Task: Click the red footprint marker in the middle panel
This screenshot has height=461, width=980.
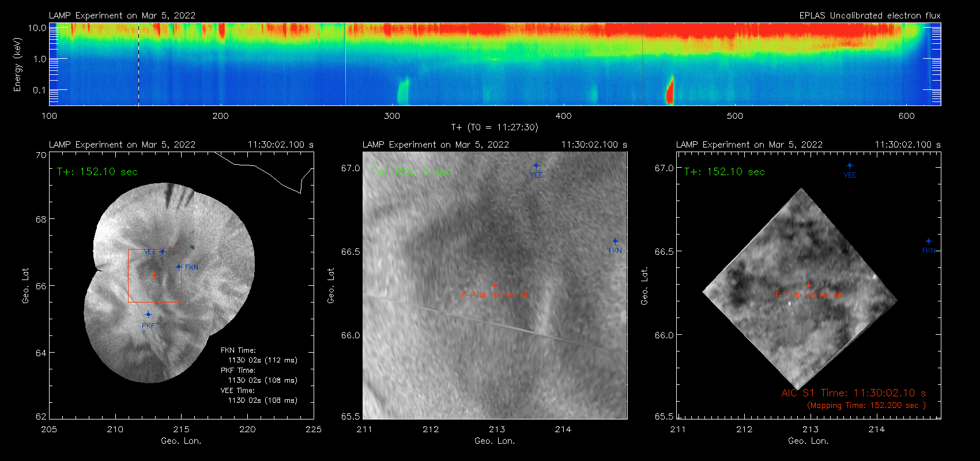Action: (495, 285)
